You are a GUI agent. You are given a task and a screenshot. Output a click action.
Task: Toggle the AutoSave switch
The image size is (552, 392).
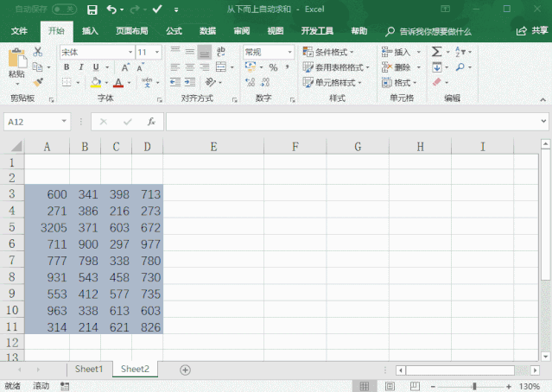click(x=64, y=9)
